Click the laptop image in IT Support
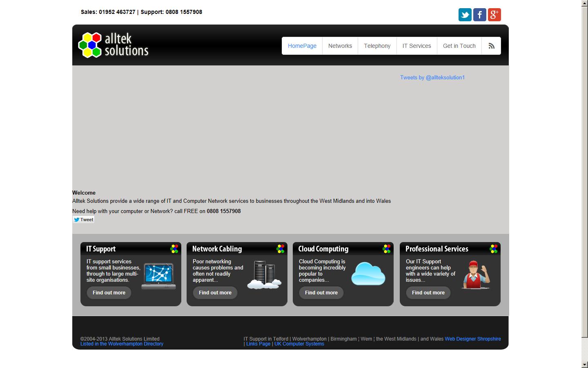The height and width of the screenshot is (368, 588). click(x=158, y=276)
